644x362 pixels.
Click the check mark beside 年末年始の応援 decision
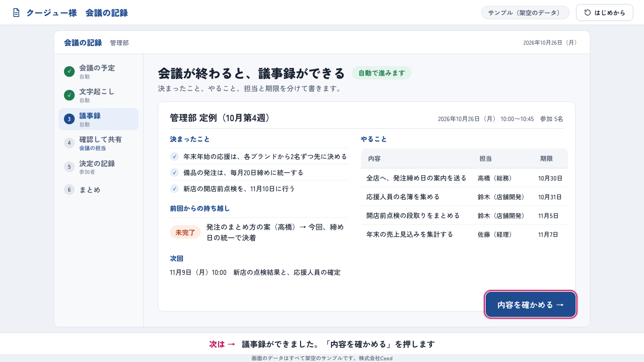tap(174, 156)
